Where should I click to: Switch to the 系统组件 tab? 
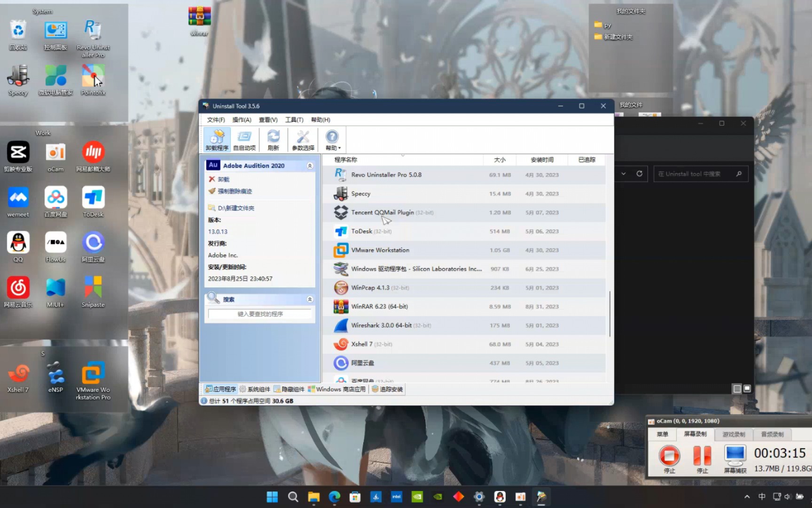tap(255, 389)
